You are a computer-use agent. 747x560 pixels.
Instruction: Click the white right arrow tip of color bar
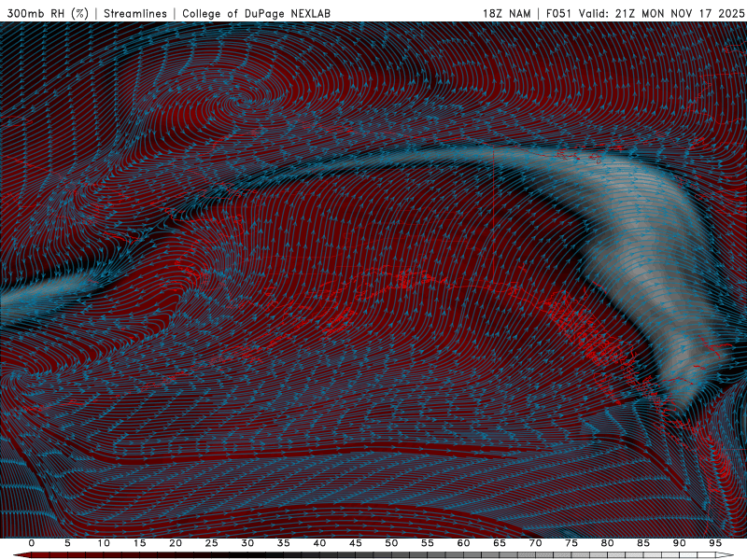click(726, 555)
